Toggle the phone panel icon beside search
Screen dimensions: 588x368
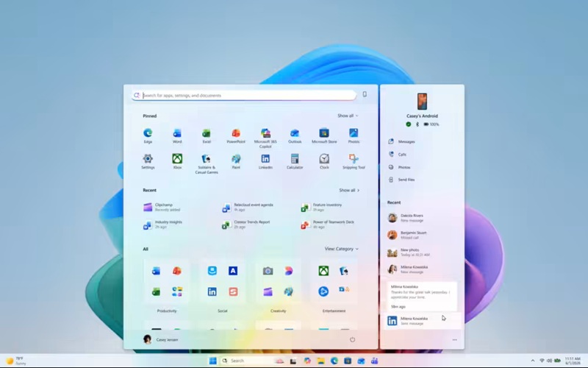tap(365, 95)
